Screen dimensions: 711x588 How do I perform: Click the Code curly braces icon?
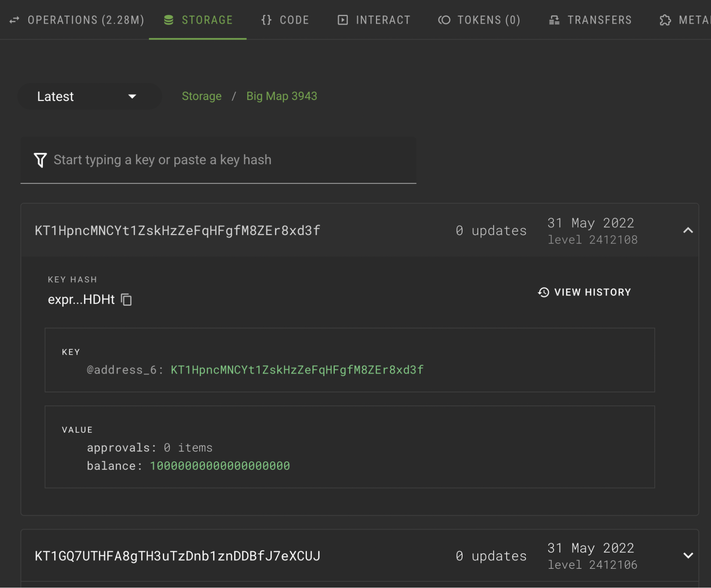[x=266, y=20]
